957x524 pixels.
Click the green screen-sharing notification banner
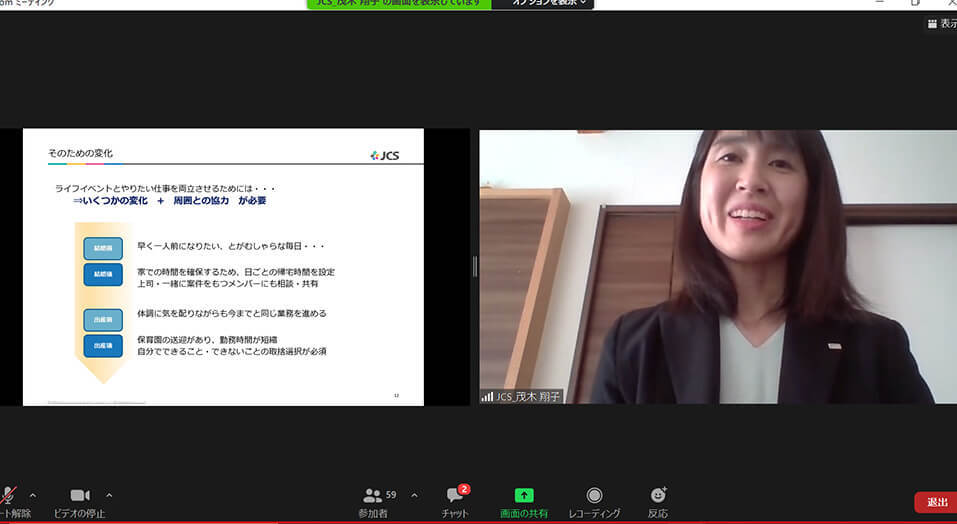click(400, 4)
